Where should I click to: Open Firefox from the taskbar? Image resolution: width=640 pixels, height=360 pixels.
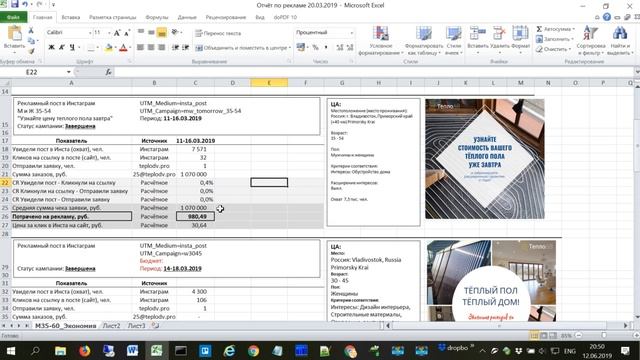(84, 351)
